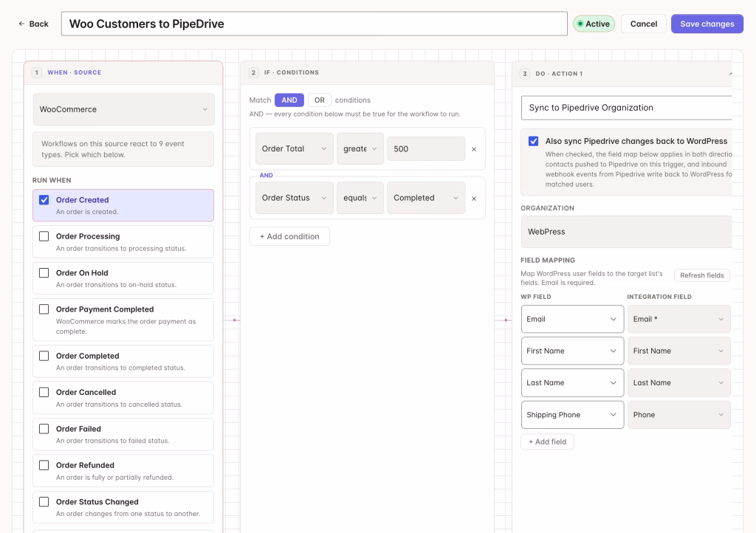Change the equals operator dropdown
The width and height of the screenshot is (756, 533).
[360, 198]
